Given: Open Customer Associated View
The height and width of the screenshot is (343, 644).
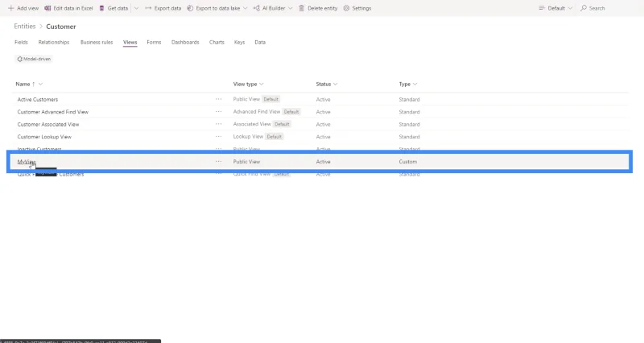Looking at the screenshot, I should pyautogui.click(x=48, y=124).
